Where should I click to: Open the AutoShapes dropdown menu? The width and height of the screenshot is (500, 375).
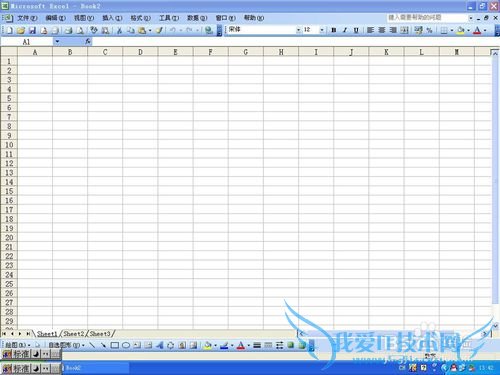[x=66, y=345]
